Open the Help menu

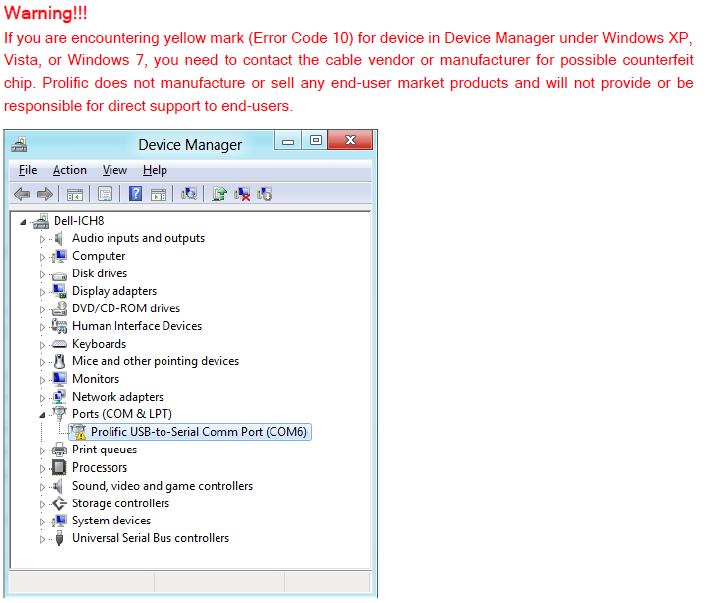pos(155,170)
